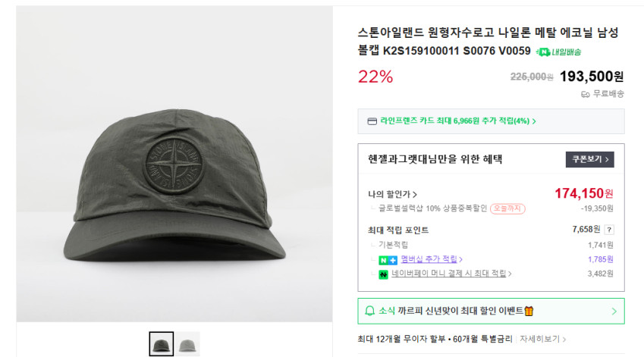The image size is (644, 357).
Task: Click the N+ membership icon
Action: coord(388,260)
